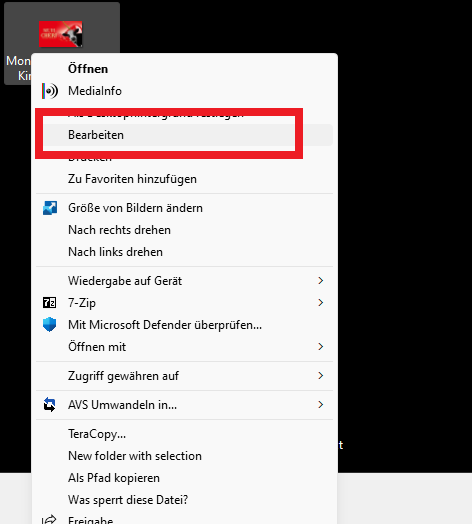
Task: Expand Zugriff gewähren auf submenu arrow
Action: coord(321,376)
